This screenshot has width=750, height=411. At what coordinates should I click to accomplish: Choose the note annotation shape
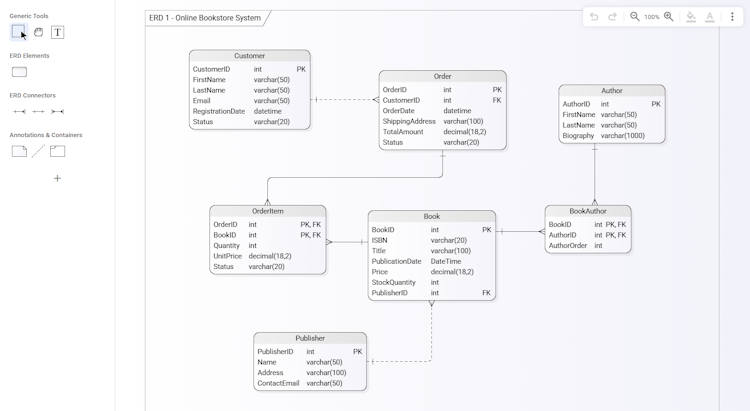(x=19, y=151)
